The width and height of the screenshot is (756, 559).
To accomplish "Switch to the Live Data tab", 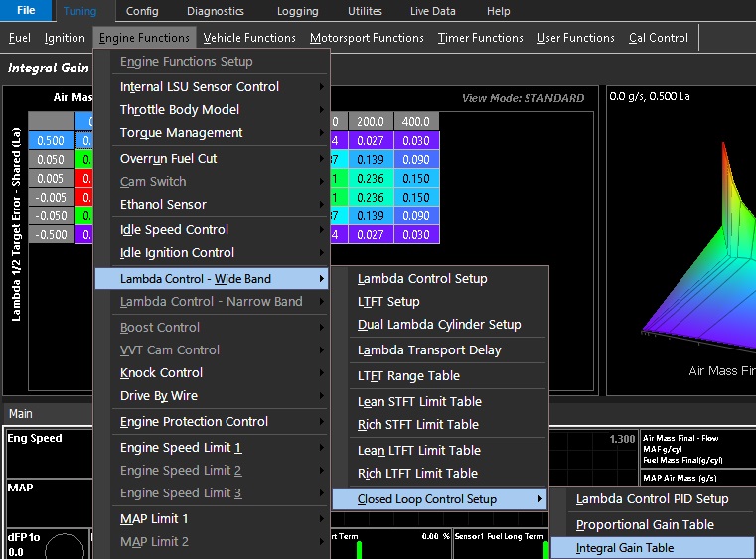I will [432, 11].
